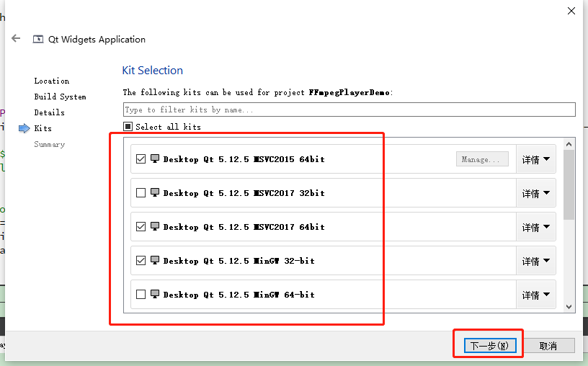The height and width of the screenshot is (366, 588).
Task: Close the wizard dialog with X
Action: point(571,11)
